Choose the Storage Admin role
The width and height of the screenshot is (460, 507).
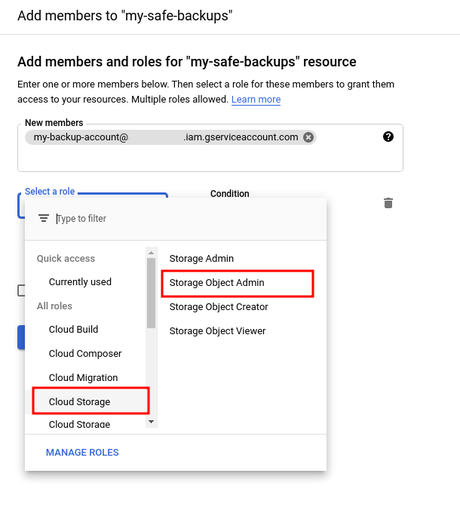pos(201,259)
